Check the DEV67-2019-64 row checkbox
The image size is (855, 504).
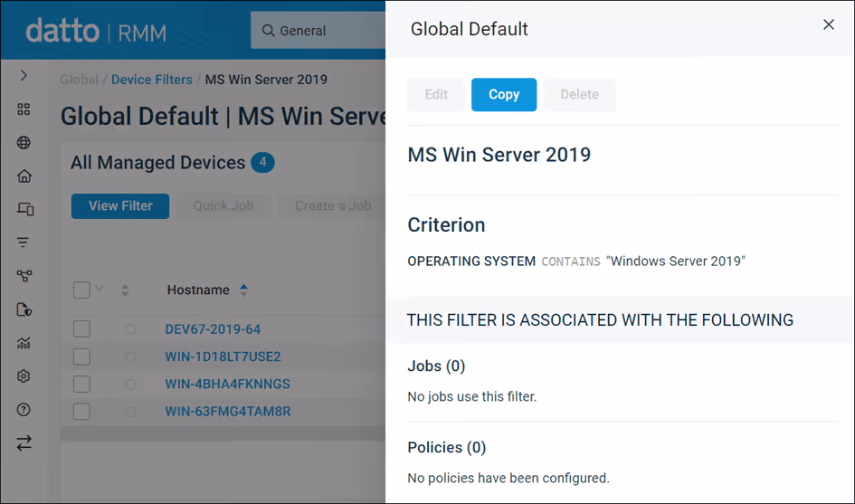(x=81, y=328)
